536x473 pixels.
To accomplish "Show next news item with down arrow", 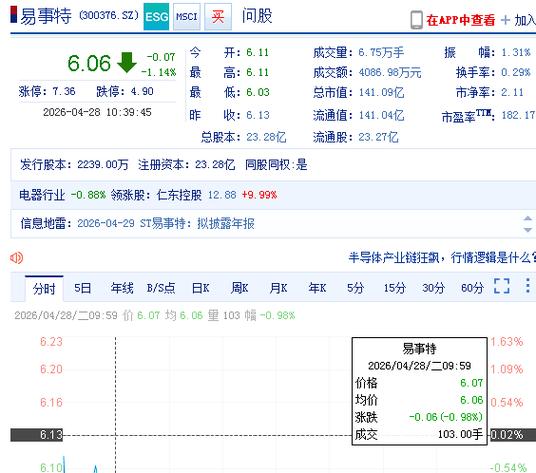I will (x=528, y=230).
